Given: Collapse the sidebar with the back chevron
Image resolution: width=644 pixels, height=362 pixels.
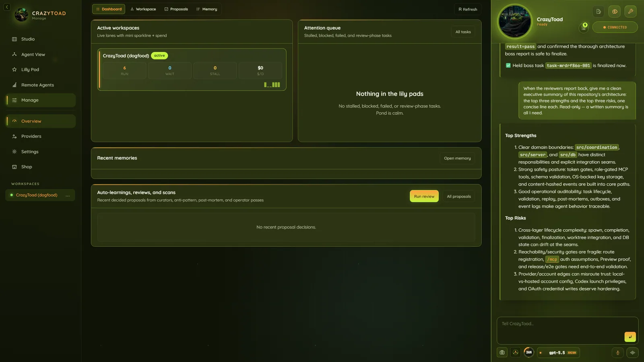Looking at the screenshot, I should tap(7, 7).
